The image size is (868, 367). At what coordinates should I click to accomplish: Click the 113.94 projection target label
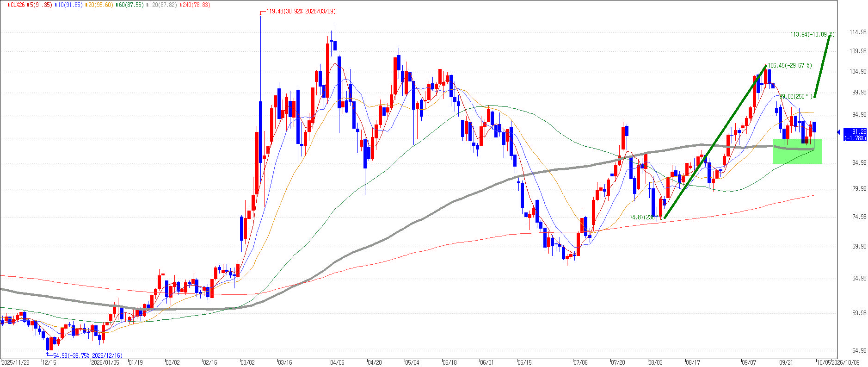tap(813, 34)
